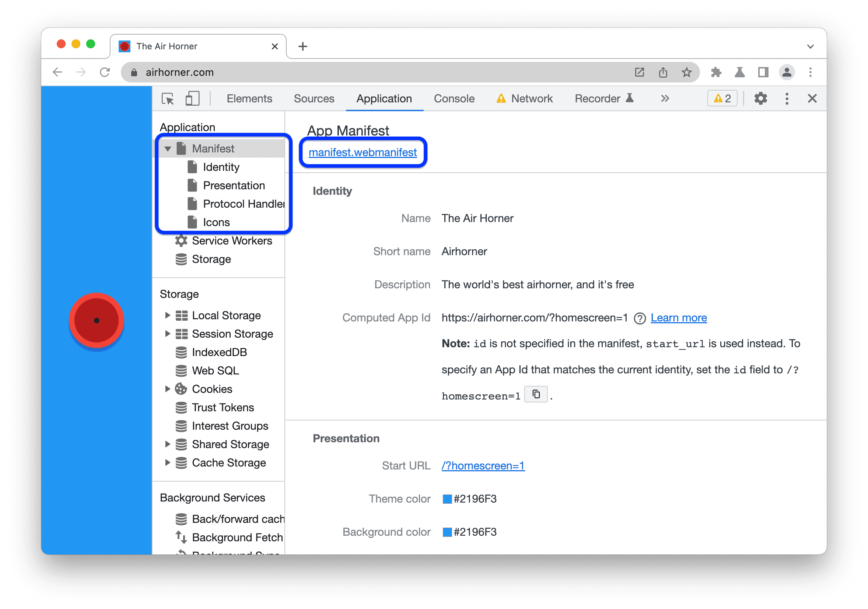The height and width of the screenshot is (609, 868).
Task: Open the manifest.webmanifest file link
Action: click(363, 152)
